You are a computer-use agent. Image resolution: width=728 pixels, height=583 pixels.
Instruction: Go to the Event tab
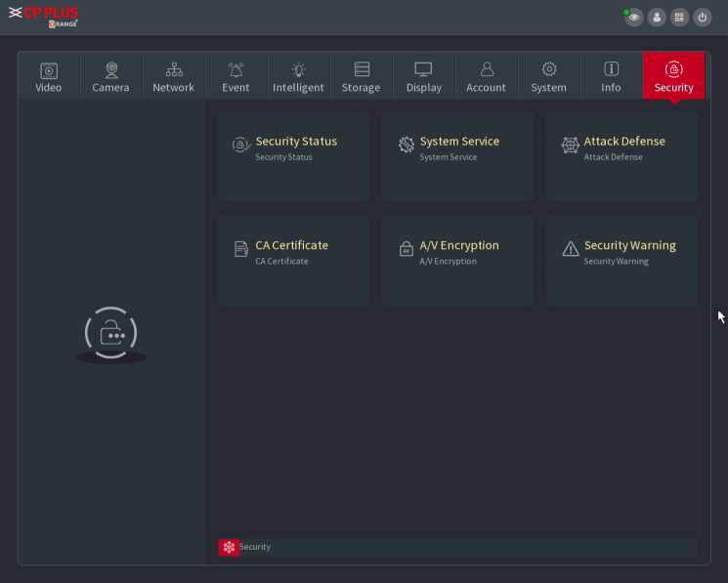pyautogui.click(x=236, y=76)
